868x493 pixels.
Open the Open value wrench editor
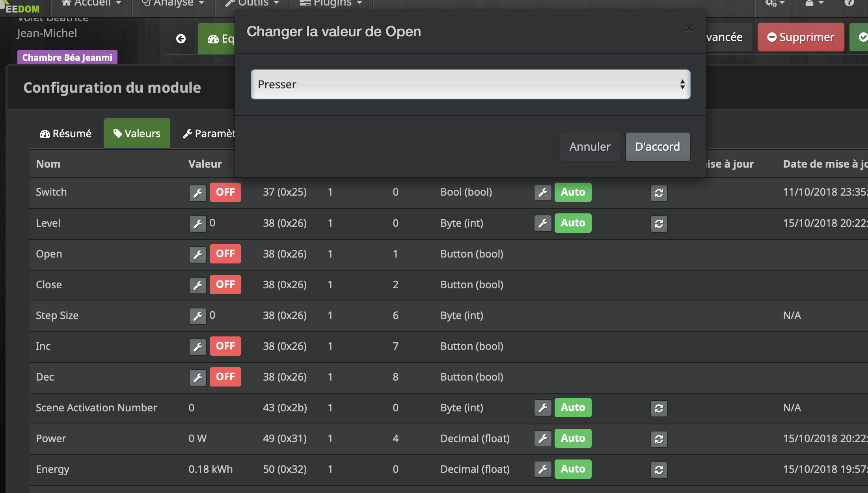198,254
